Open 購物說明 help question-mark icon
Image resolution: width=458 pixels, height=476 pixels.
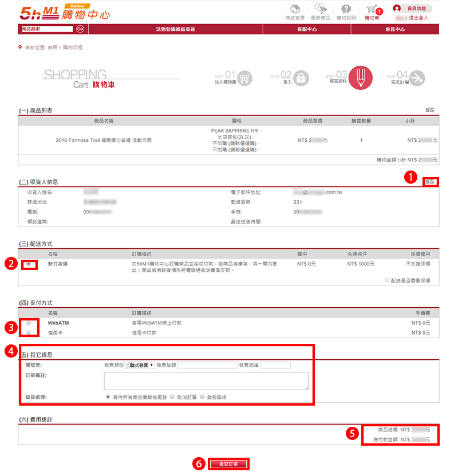point(346,10)
